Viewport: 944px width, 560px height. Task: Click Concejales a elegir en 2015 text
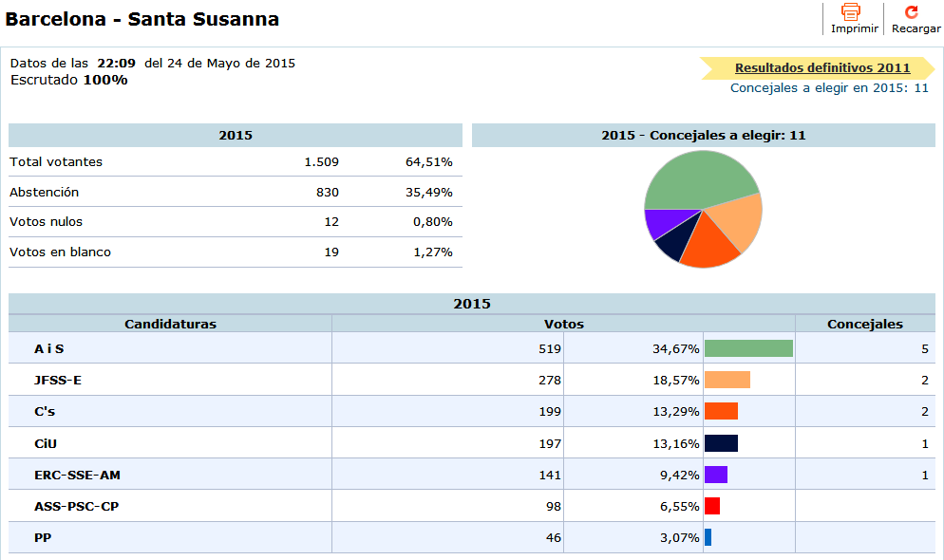pyautogui.click(x=829, y=87)
